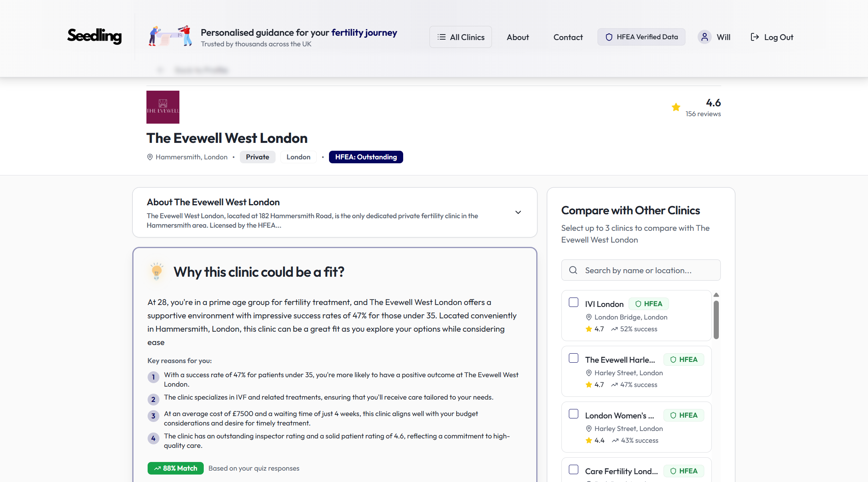Click the list icon in All Clinics
The height and width of the screenshot is (482, 868).
click(x=441, y=37)
